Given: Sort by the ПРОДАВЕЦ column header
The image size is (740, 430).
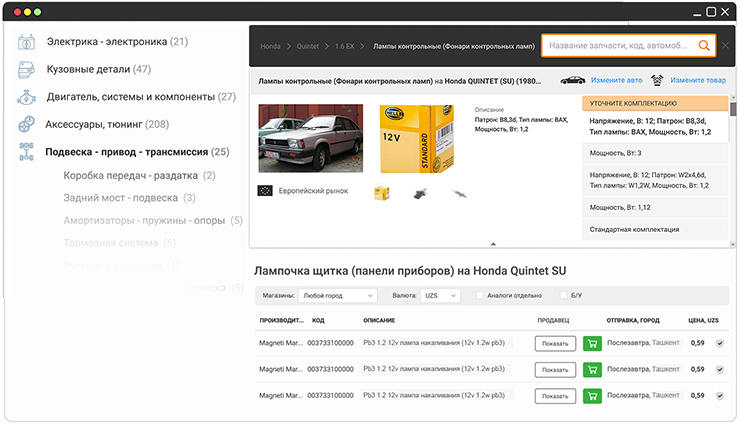Looking at the screenshot, I should pyautogui.click(x=553, y=320).
